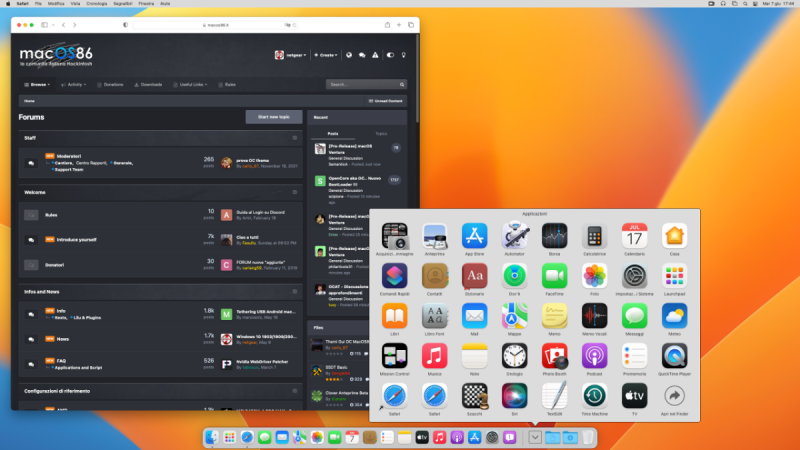Open Orologio clock app
800x450 pixels.
(514, 356)
